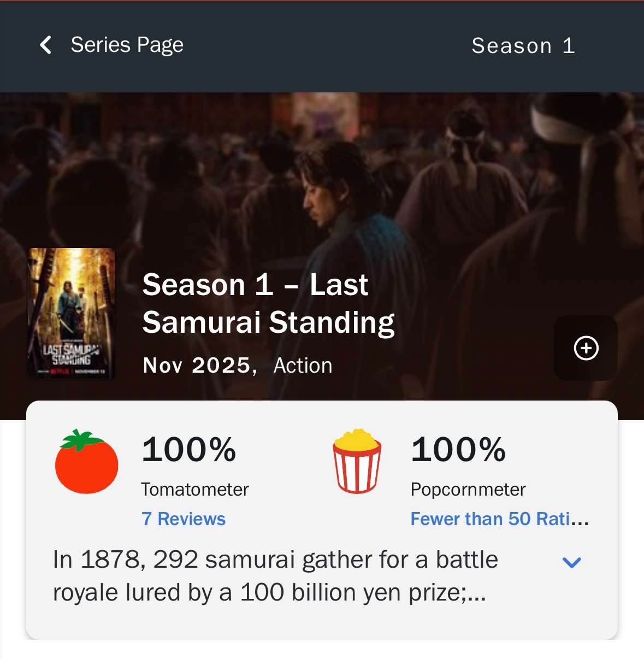This screenshot has width=644, height=659.
Task: Expand the synopsis with blue chevron
Action: click(x=571, y=562)
